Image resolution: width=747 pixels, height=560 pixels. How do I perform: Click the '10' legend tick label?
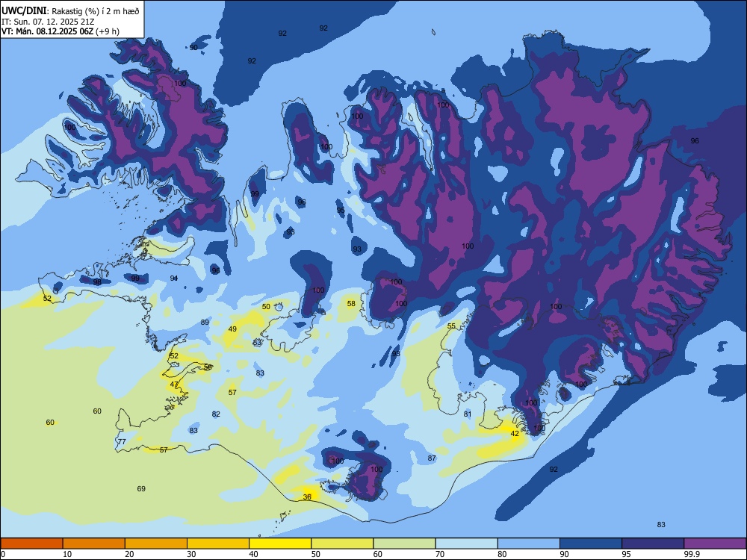pyautogui.click(x=67, y=554)
